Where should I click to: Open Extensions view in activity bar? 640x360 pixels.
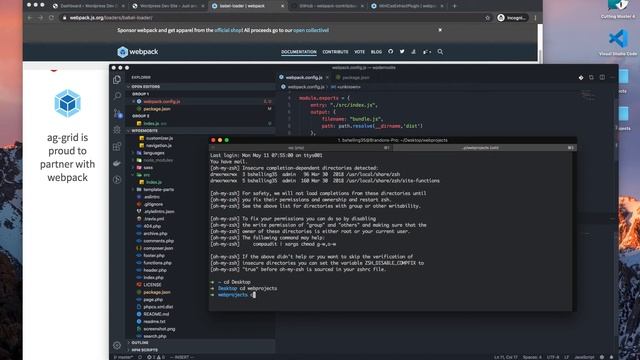[117, 146]
